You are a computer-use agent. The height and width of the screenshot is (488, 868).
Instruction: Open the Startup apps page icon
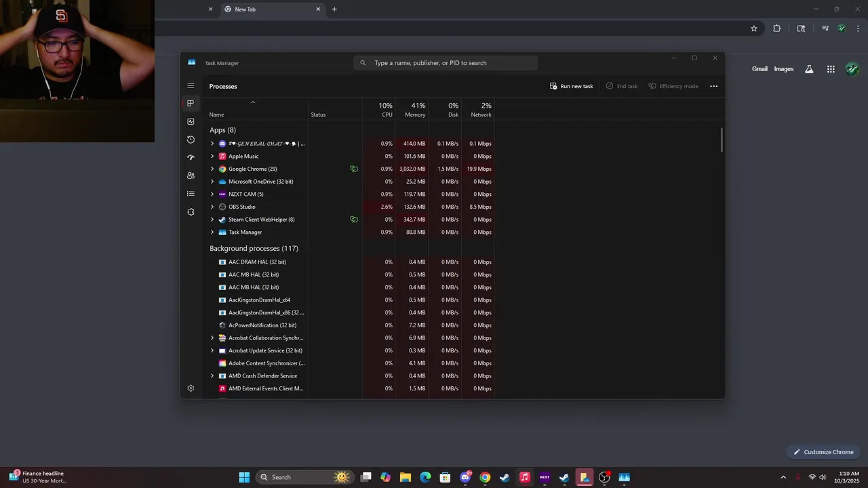pyautogui.click(x=191, y=157)
